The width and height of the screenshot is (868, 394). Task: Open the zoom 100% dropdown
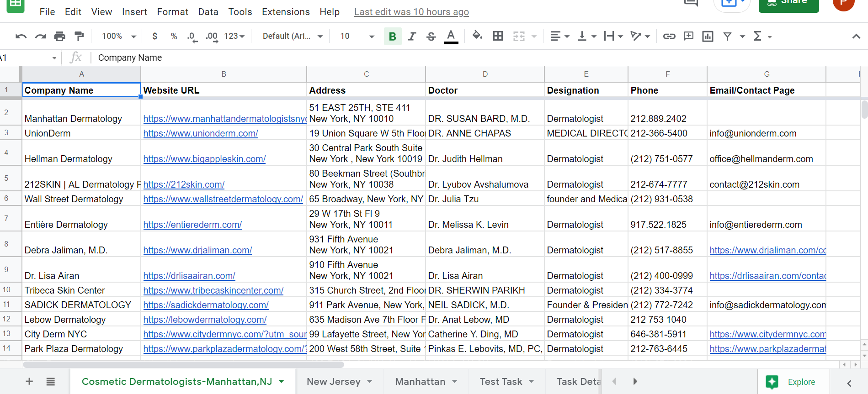[119, 36]
